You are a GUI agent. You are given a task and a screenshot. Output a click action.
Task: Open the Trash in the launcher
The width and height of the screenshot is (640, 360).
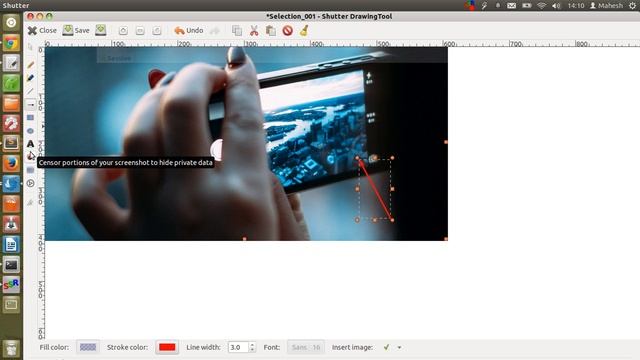click(11, 348)
